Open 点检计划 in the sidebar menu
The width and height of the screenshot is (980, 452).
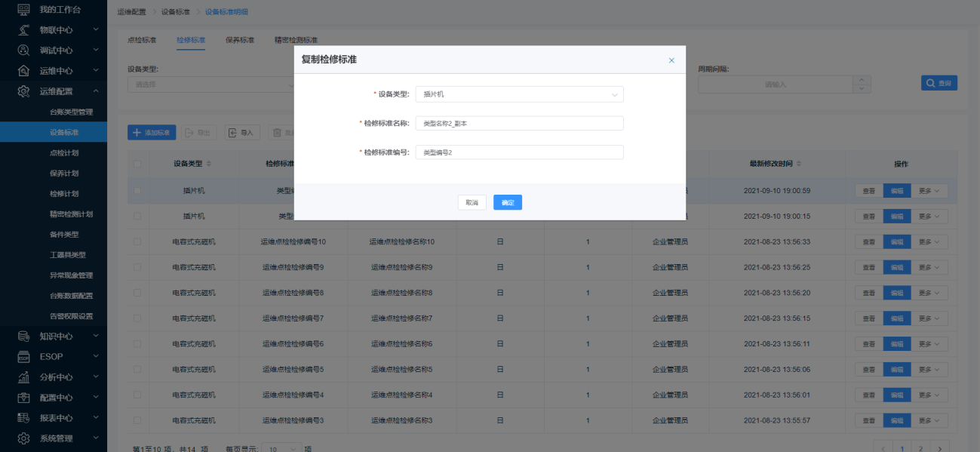click(64, 152)
